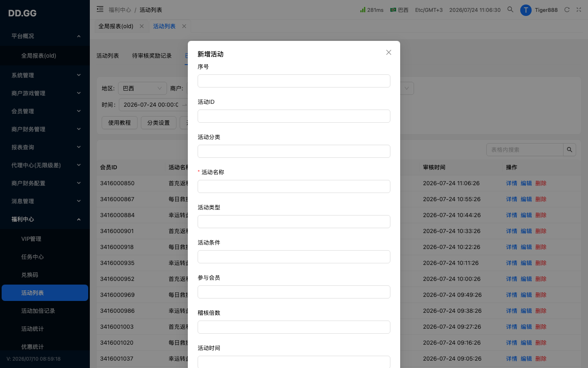Select the 活动列表 sub-tab
The image size is (588, 368).
pyautogui.click(x=107, y=56)
